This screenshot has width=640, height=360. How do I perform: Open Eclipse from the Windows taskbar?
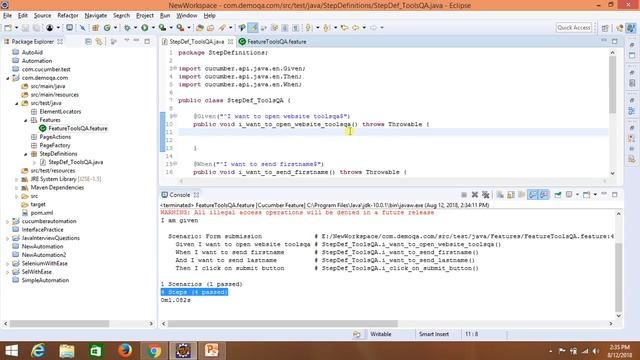pyautogui.click(x=183, y=350)
